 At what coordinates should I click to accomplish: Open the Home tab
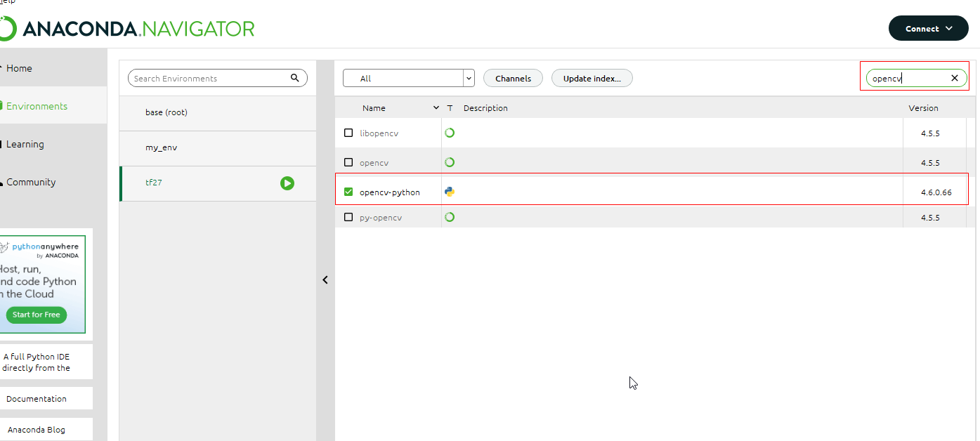pos(53,68)
